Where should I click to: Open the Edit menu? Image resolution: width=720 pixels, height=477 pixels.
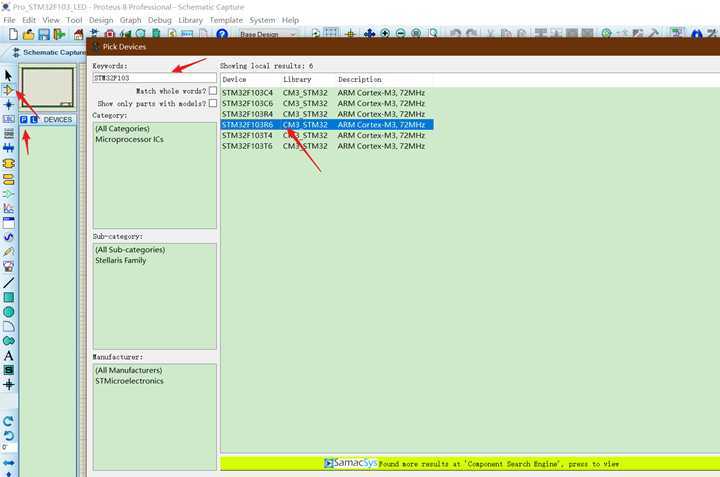29,20
